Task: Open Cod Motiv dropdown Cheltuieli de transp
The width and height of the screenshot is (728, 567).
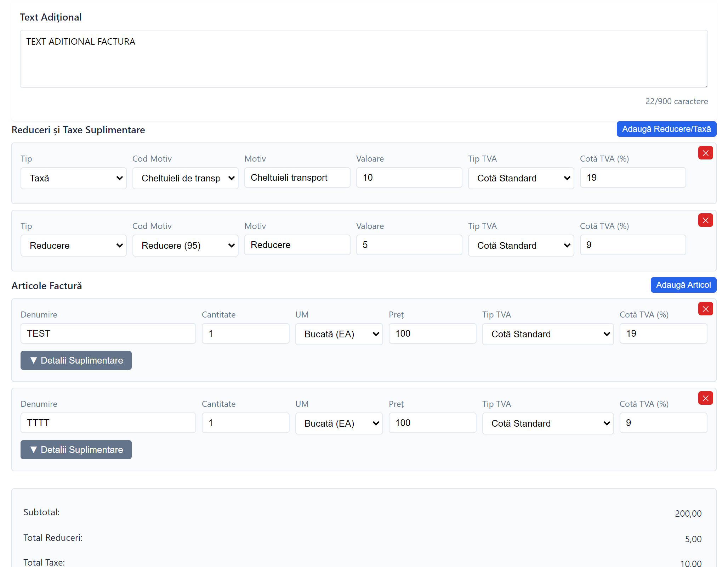Action: (x=186, y=178)
